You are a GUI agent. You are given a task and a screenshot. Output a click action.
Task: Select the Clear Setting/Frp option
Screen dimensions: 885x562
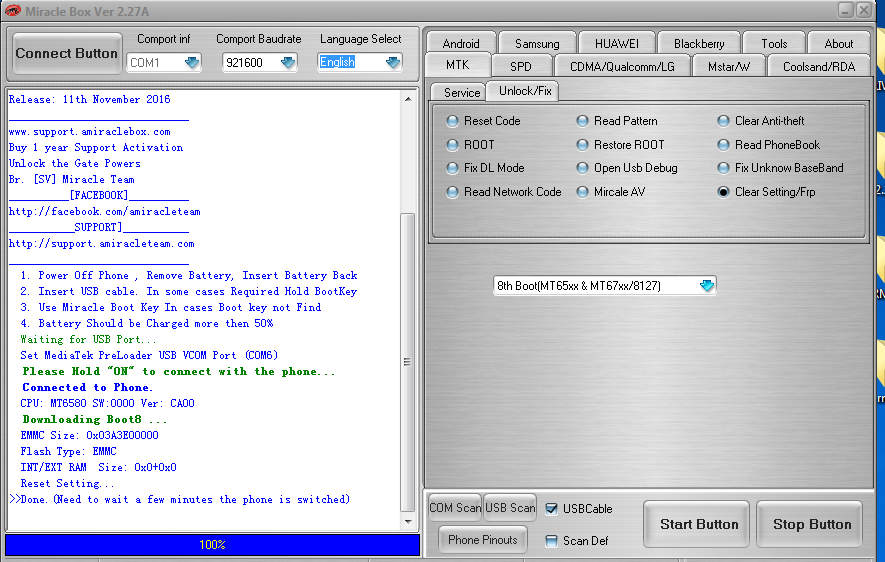click(724, 192)
